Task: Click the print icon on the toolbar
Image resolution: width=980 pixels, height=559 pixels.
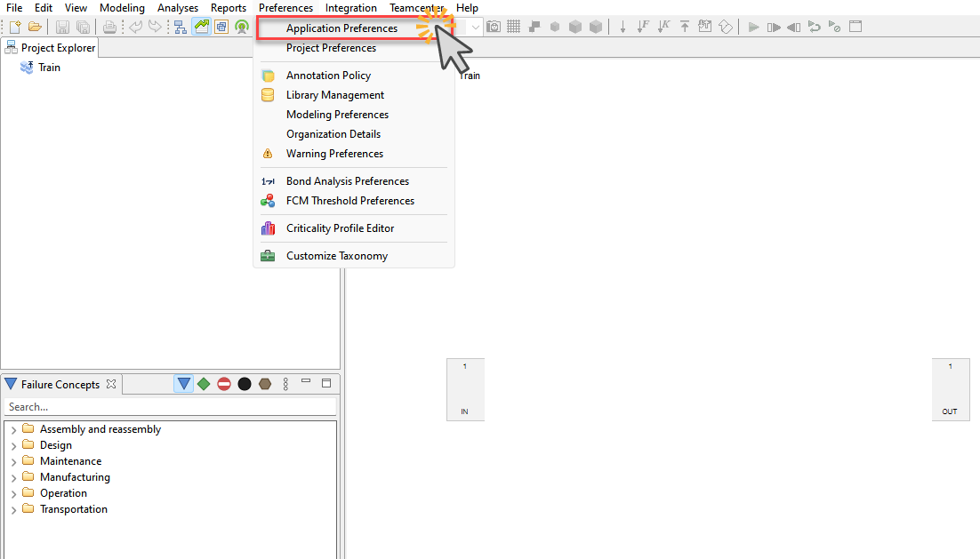Action: [x=108, y=27]
